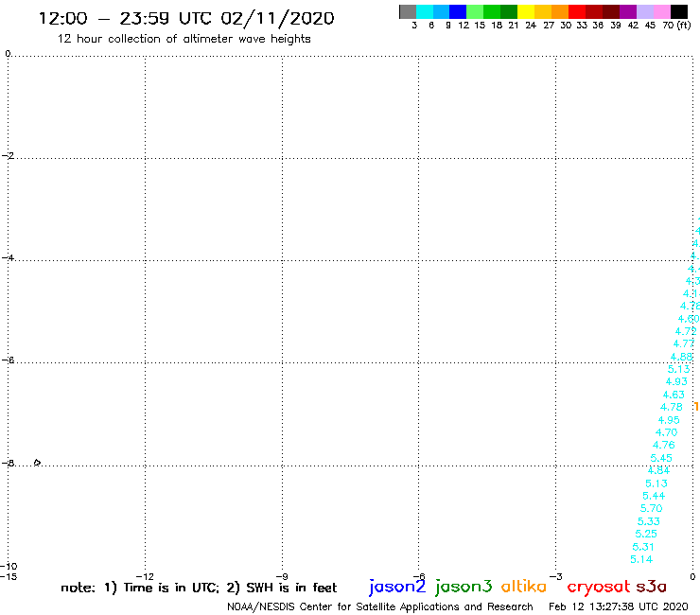Click subtitle '12 hour collection of altimeter wave heights'

click(184, 39)
